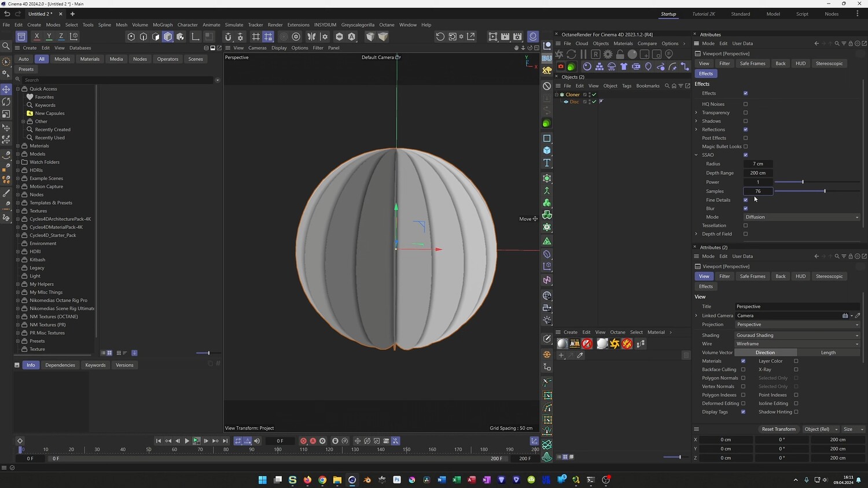The height and width of the screenshot is (488, 868).
Task: Switch to the Safe Frames tab in top Attributes
Action: [x=752, y=64]
